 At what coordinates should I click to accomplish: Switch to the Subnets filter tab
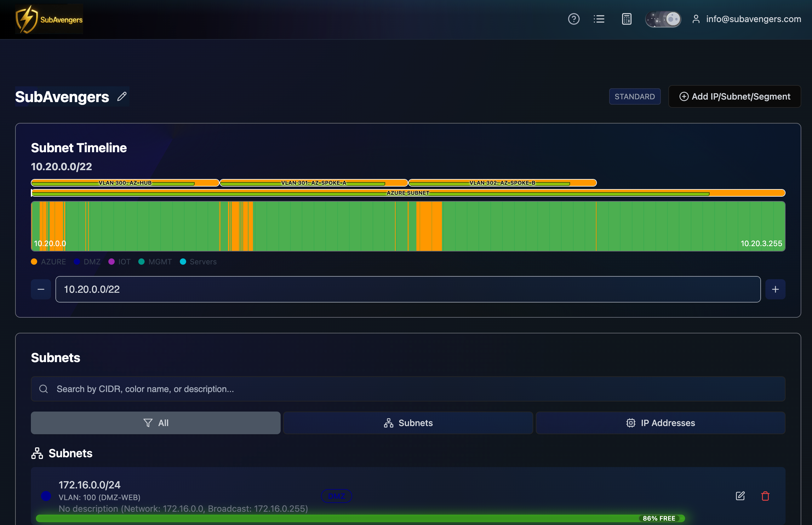click(408, 423)
